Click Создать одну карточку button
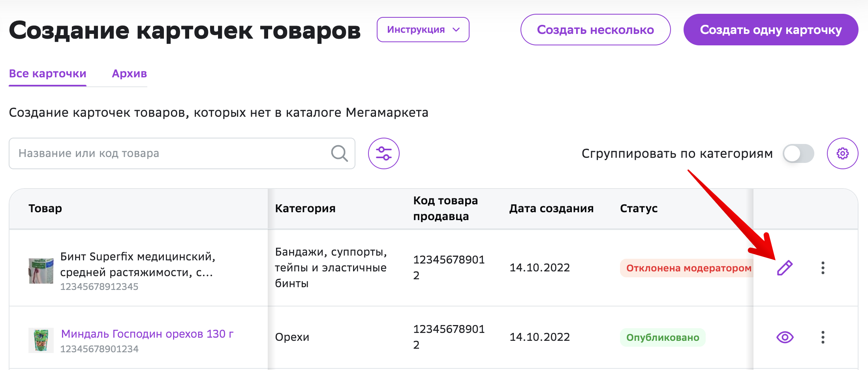 (x=771, y=30)
